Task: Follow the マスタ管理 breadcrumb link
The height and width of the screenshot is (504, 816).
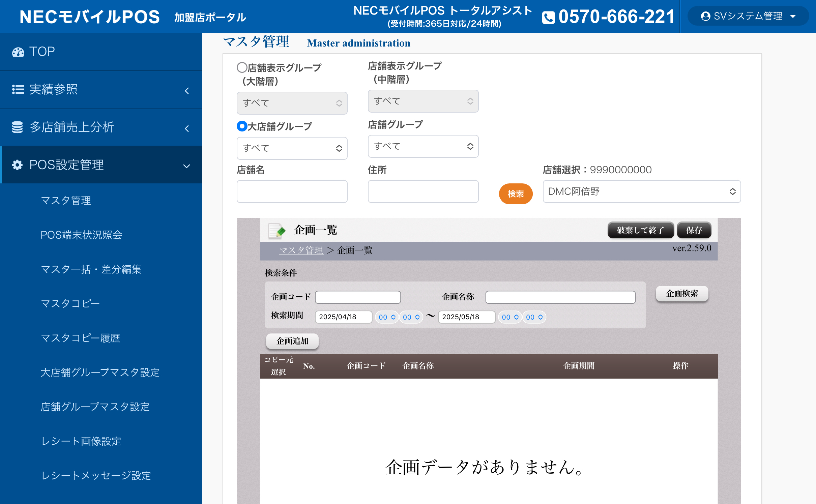Action: point(301,250)
